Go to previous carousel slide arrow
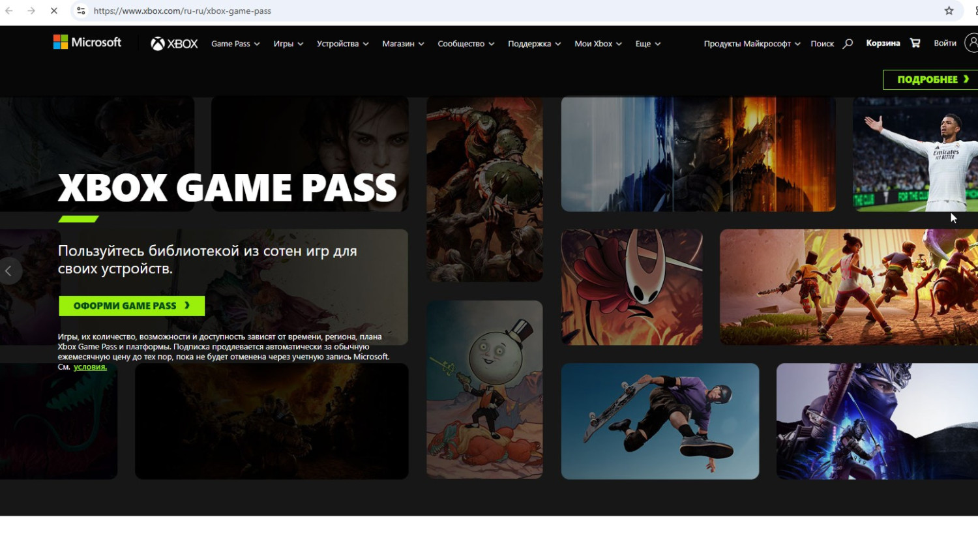The width and height of the screenshot is (978, 560). [9, 271]
